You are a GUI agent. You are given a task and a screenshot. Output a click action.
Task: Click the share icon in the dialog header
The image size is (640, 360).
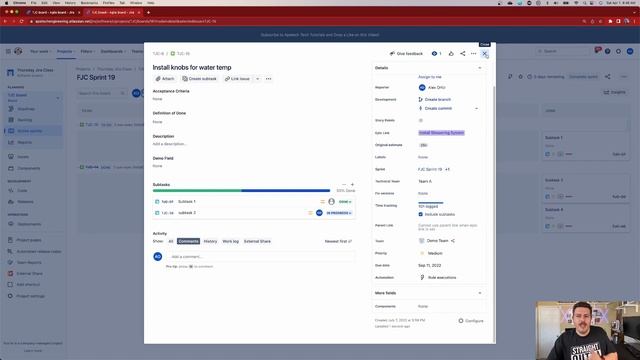(x=462, y=53)
